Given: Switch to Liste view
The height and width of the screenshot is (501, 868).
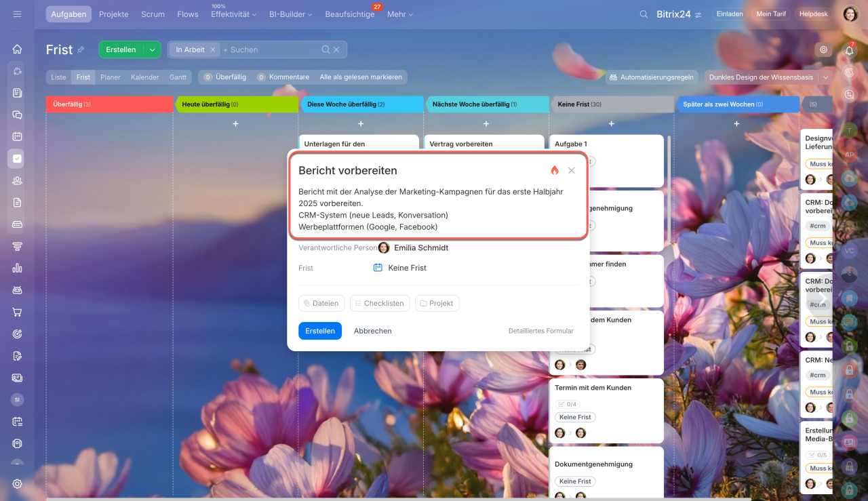Looking at the screenshot, I should click(59, 77).
